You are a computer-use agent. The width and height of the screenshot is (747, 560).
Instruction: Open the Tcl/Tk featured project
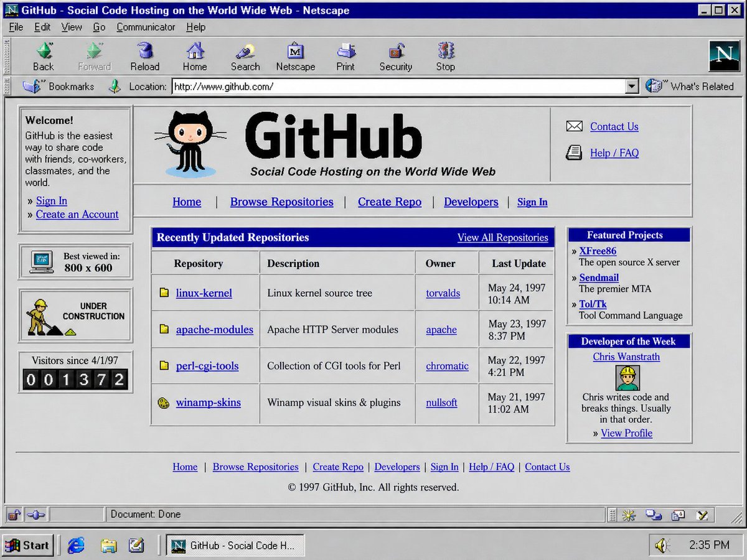point(593,304)
